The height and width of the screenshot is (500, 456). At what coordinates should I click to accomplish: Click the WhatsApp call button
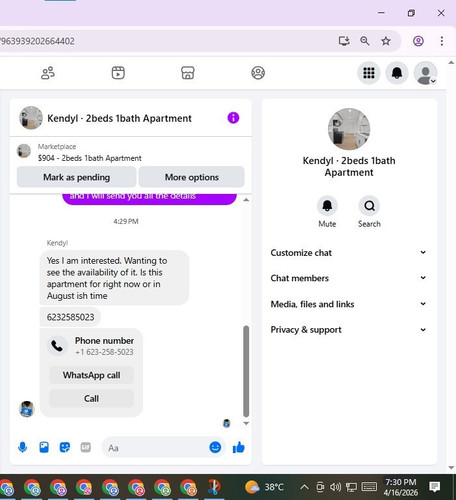pyautogui.click(x=91, y=375)
